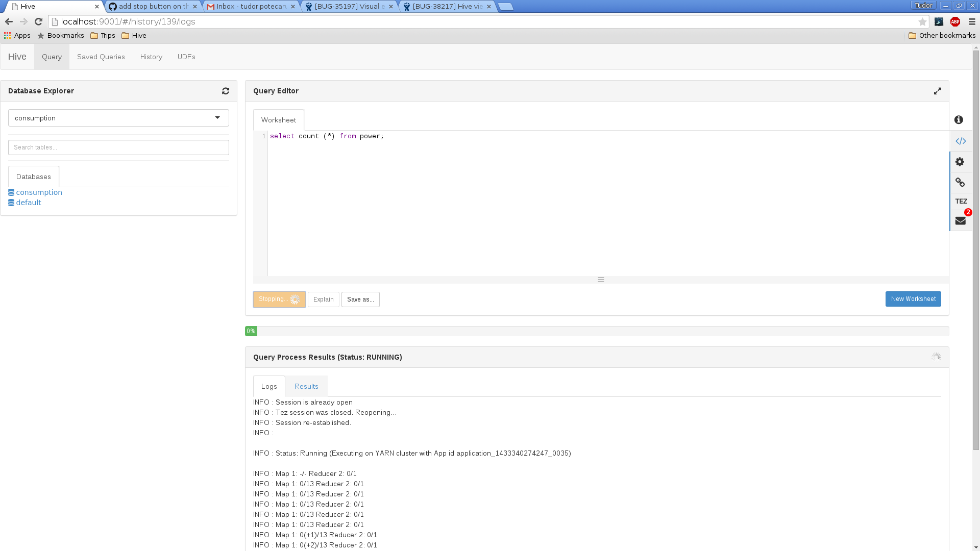Select the Worksheet tab
980x551 pixels.
[279, 120]
